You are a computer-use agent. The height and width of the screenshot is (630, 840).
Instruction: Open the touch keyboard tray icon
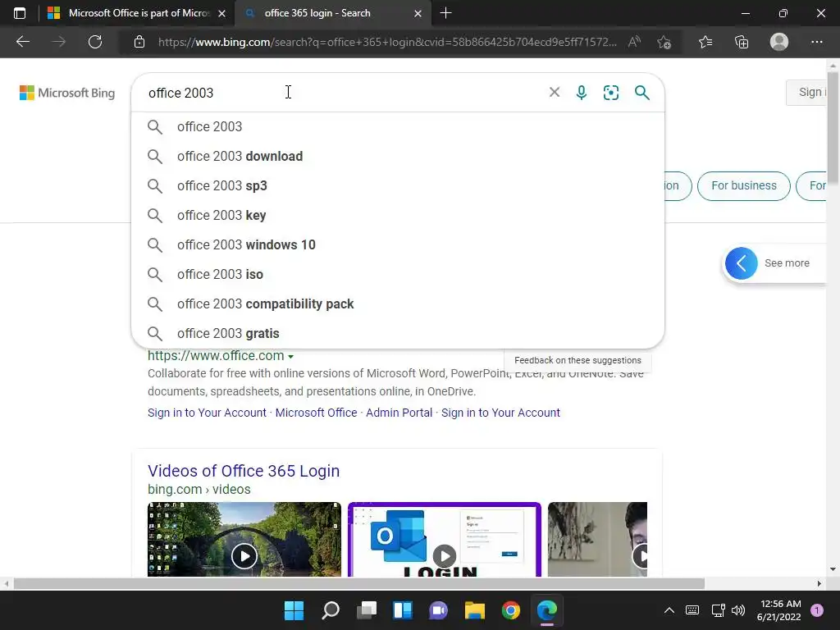(692, 610)
